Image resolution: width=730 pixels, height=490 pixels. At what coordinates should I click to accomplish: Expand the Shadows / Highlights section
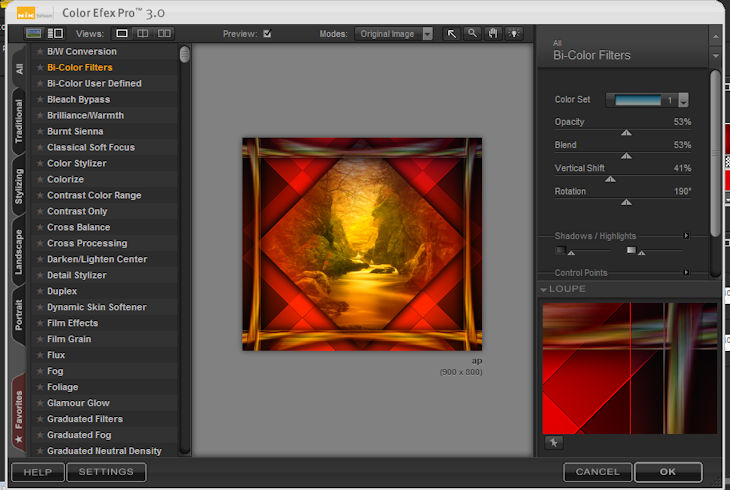tap(686, 236)
